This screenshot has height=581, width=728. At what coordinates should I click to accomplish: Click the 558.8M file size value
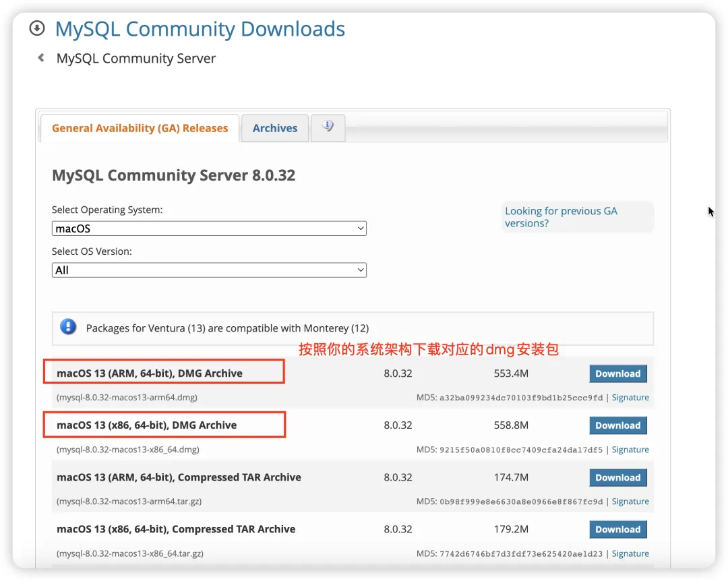point(511,425)
